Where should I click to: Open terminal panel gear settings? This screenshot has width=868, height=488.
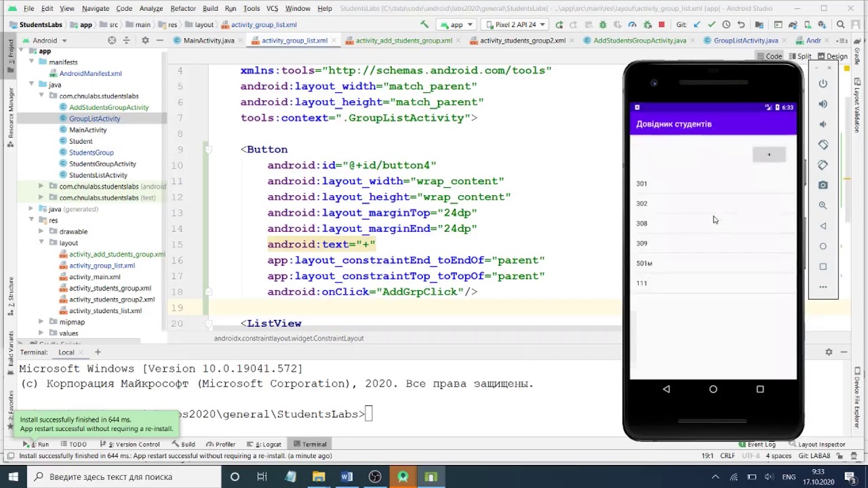click(829, 352)
